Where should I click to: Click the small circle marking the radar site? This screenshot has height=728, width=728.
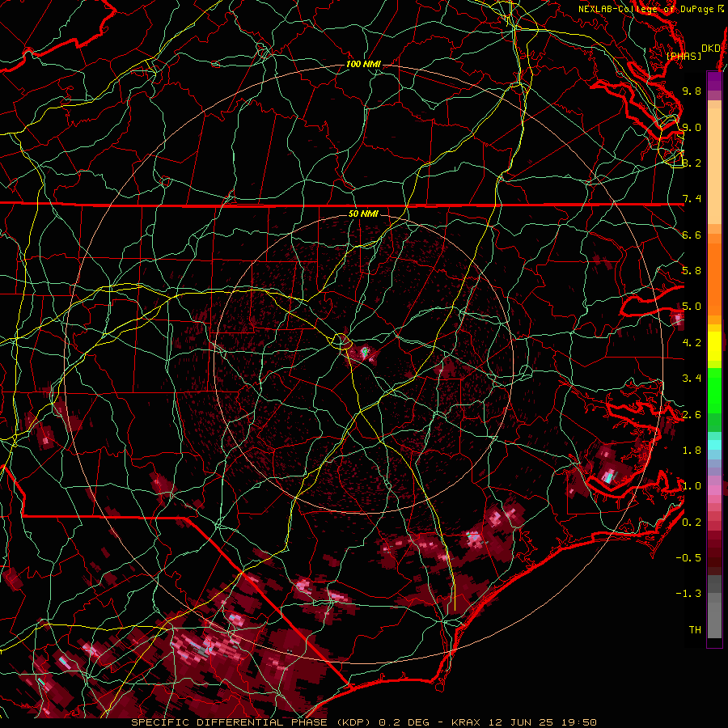[x=341, y=341]
